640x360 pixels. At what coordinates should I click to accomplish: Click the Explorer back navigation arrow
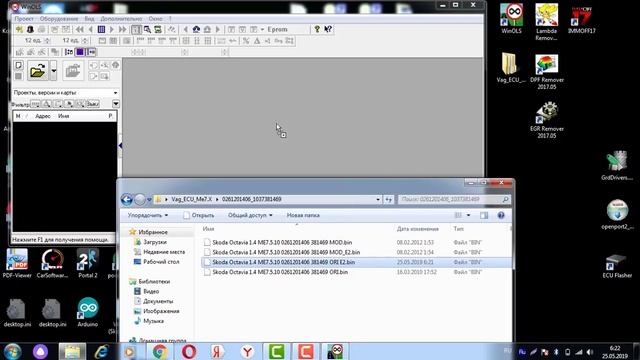pyautogui.click(x=127, y=200)
